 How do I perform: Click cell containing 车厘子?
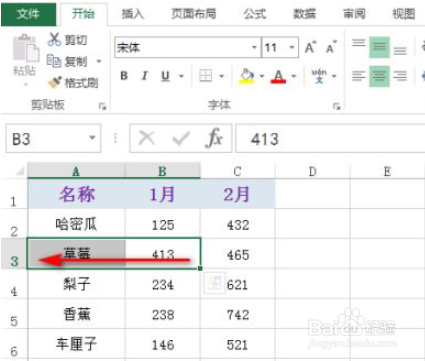pos(76,344)
